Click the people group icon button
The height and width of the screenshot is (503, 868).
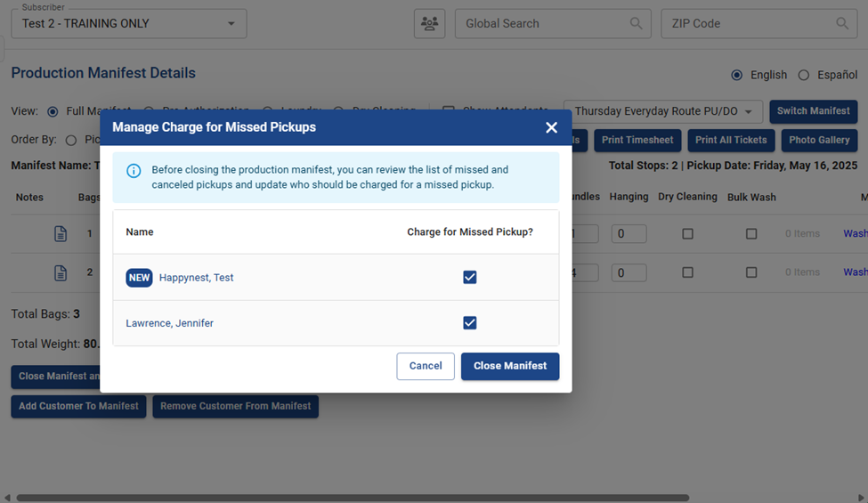coord(429,24)
